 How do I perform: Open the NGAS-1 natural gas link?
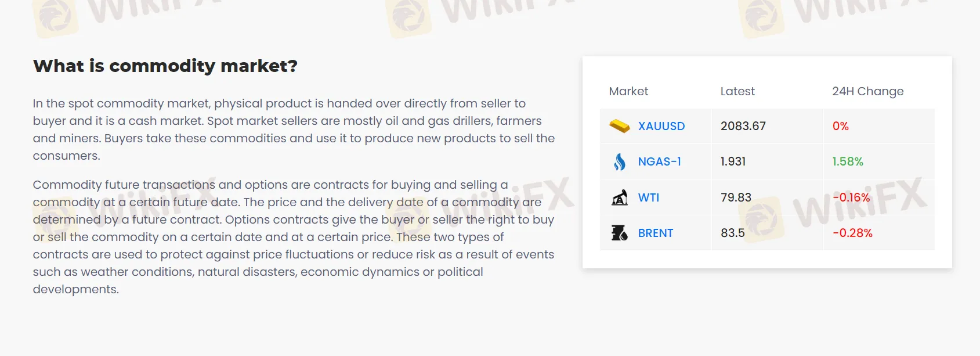point(660,161)
